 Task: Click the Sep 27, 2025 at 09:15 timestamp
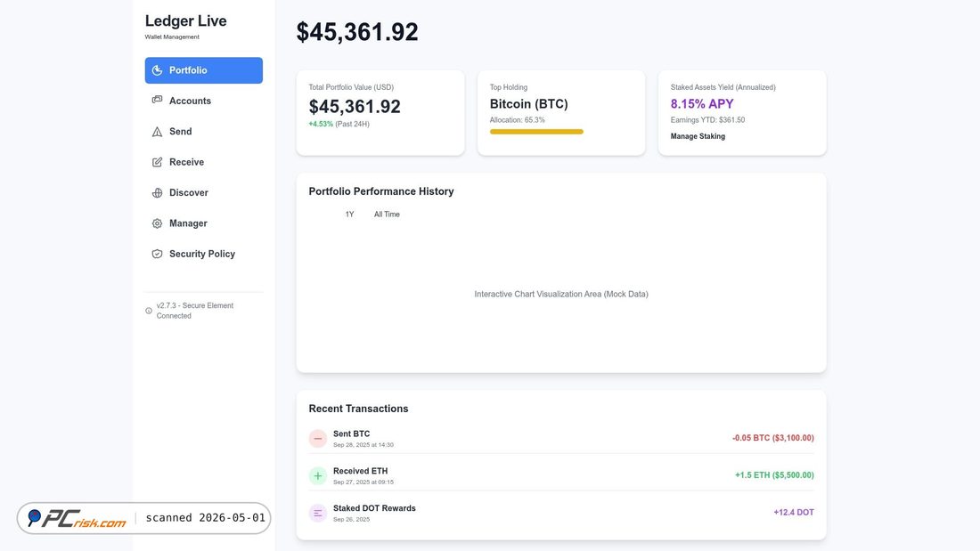(x=363, y=482)
